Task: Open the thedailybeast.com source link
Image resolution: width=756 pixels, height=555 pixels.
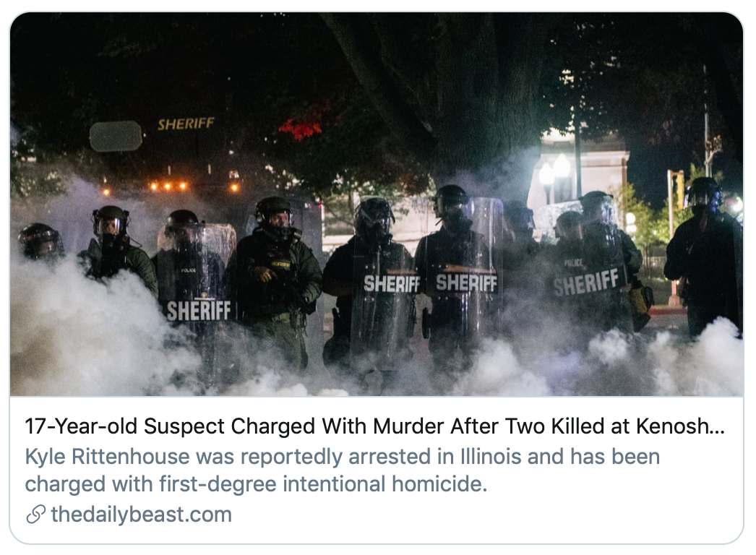Action: 141,515
